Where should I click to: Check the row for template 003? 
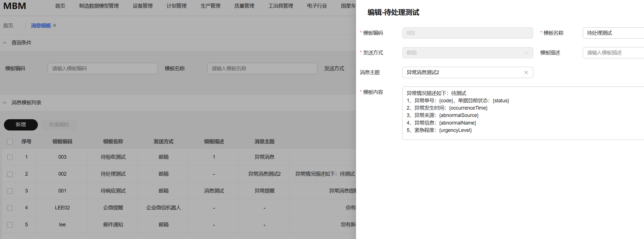click(10, 157)
